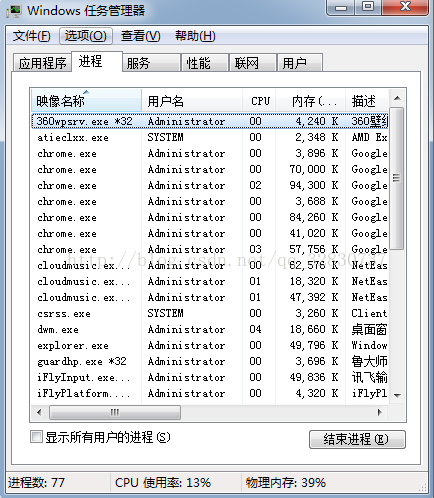This screenshot has width=434, height=498.
Task: Click 49,836 K memory value
Action: click(314, 377)
